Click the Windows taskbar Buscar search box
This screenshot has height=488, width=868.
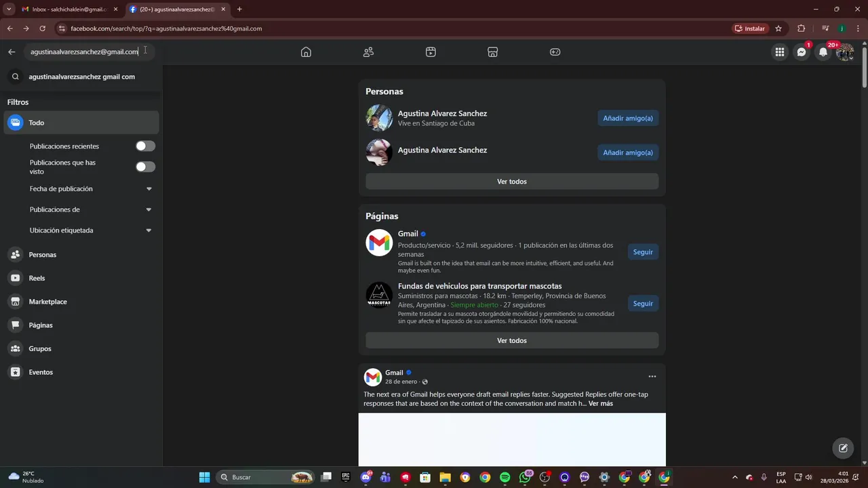(x=266, y=477)
